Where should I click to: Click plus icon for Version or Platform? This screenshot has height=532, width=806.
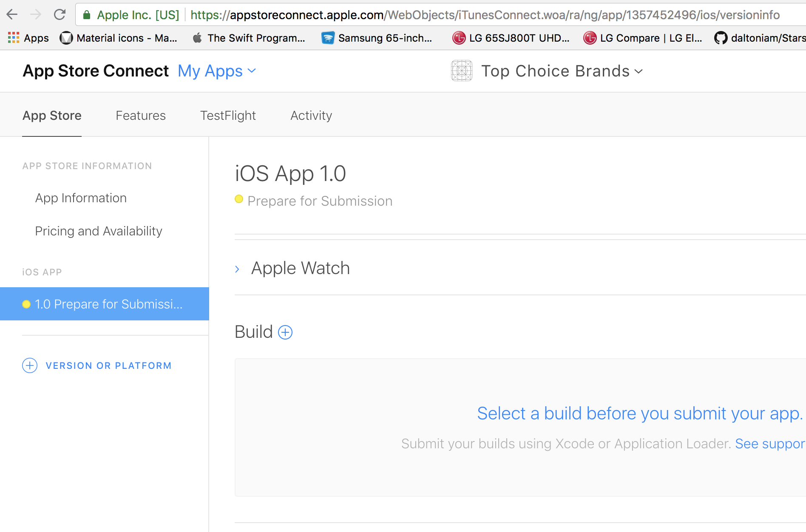point(30,365)
